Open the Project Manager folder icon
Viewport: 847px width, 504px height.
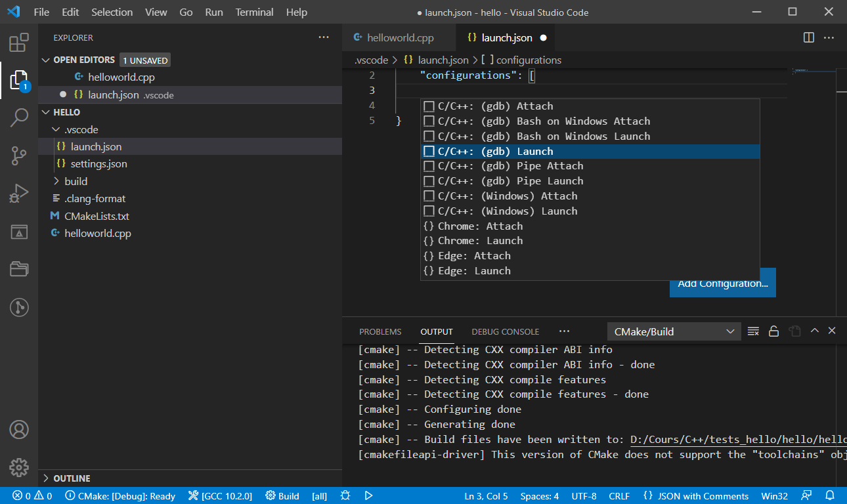click(x=19, y=269)
